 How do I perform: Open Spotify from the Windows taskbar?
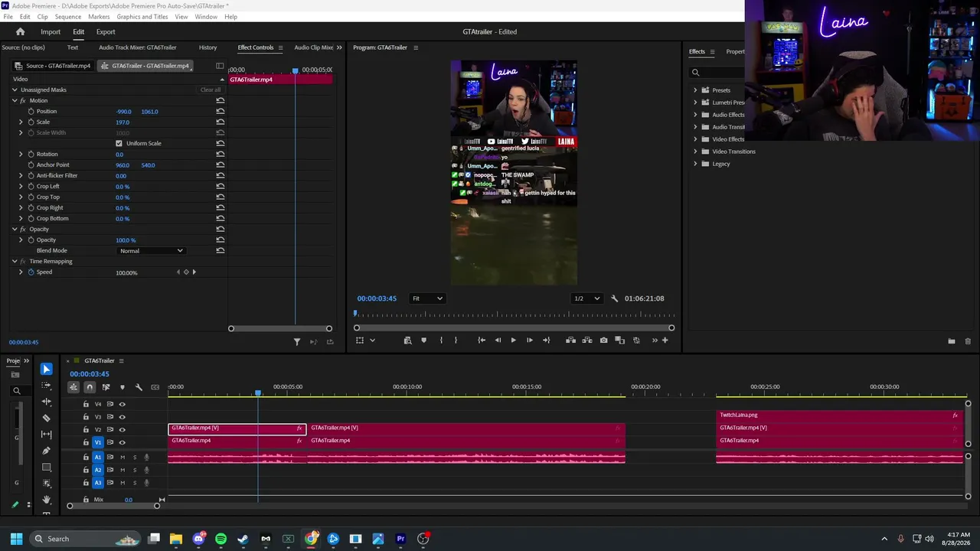coord(221,539)
